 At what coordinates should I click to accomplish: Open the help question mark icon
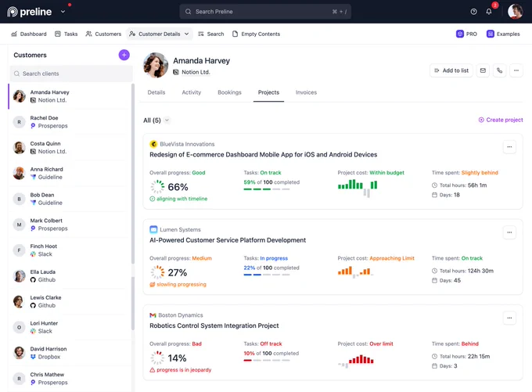pyautogui.click(x=473, y=12)
